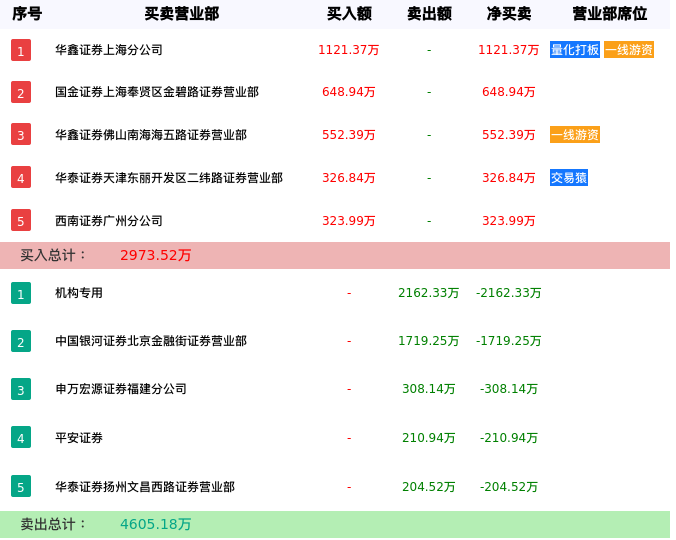The image size is (676, 540).
Task: Click the 量化打板 tag
Action: 575,50
